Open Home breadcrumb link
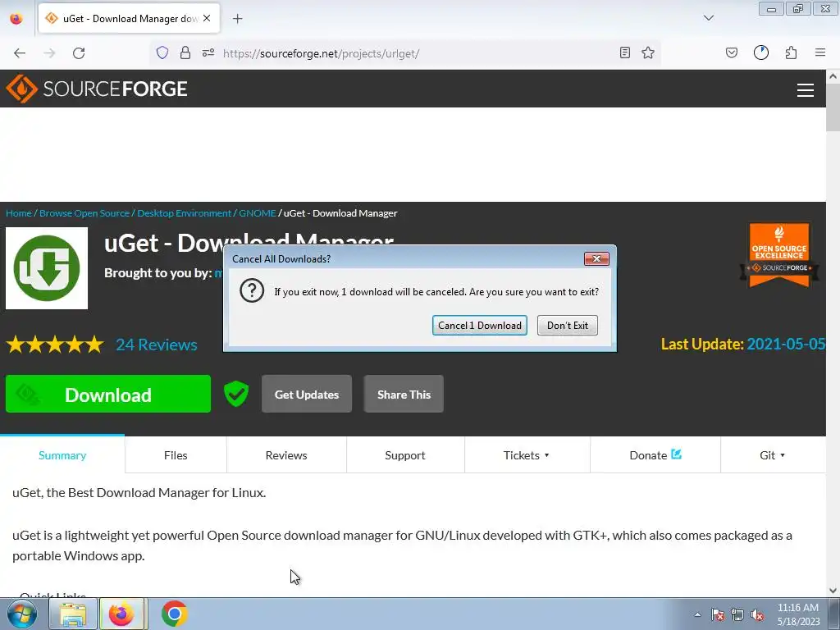The width and height of the screenshot is (840, 630). click(x=19, y=212)
